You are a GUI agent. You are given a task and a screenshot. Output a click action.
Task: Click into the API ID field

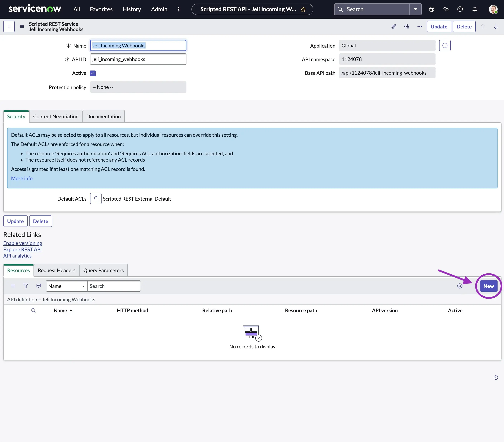point(138,59)
